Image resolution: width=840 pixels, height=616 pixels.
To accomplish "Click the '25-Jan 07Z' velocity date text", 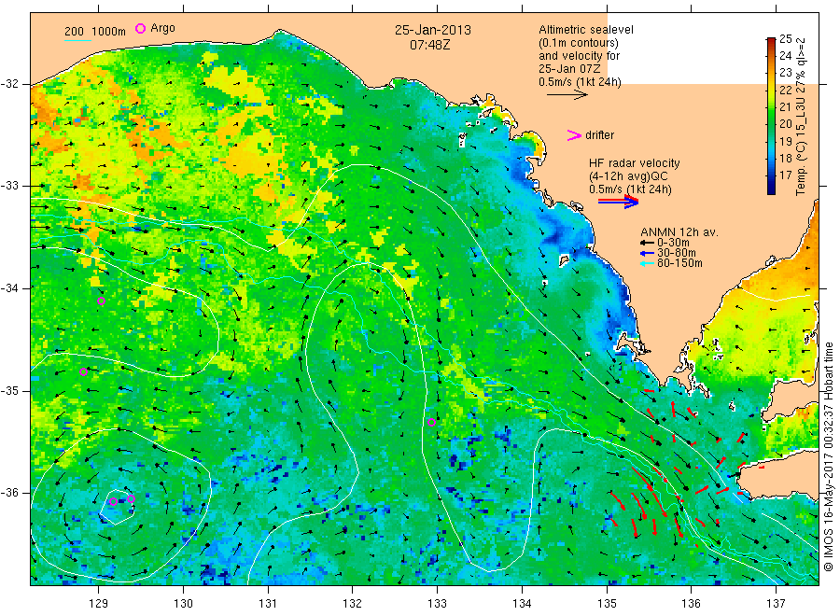I will (569, 69).
